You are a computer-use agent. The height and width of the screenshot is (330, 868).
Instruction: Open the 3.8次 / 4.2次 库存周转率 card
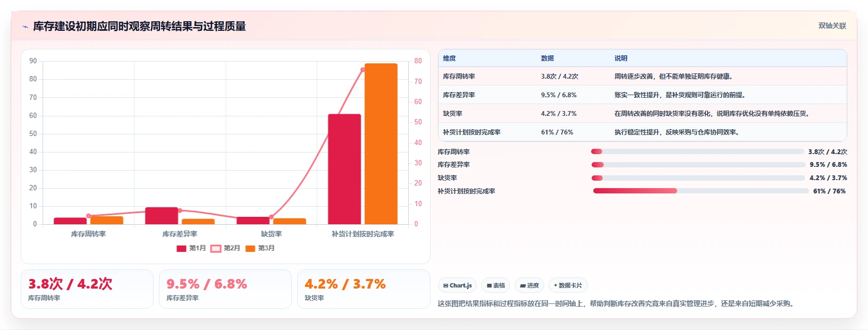tap(87, 289)
